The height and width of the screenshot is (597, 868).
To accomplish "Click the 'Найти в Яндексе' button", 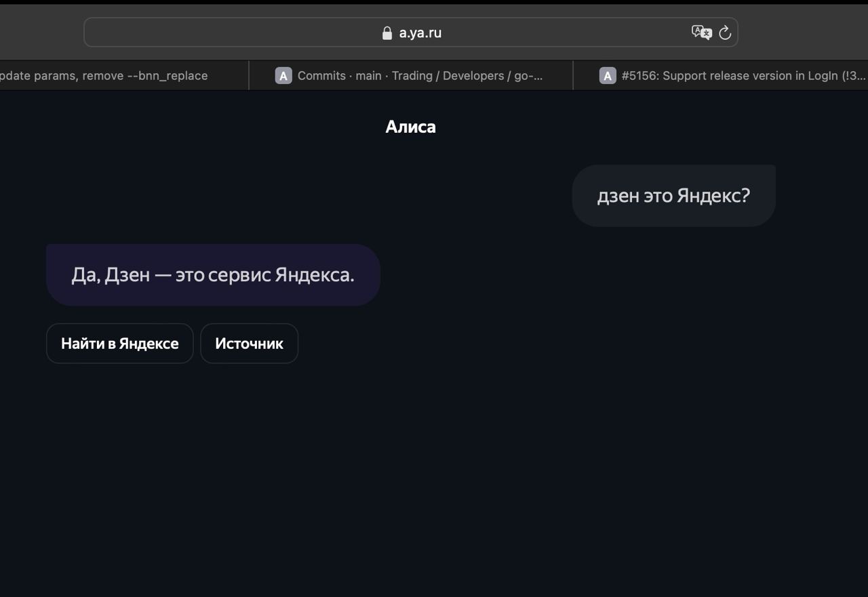I will point(120,344).
